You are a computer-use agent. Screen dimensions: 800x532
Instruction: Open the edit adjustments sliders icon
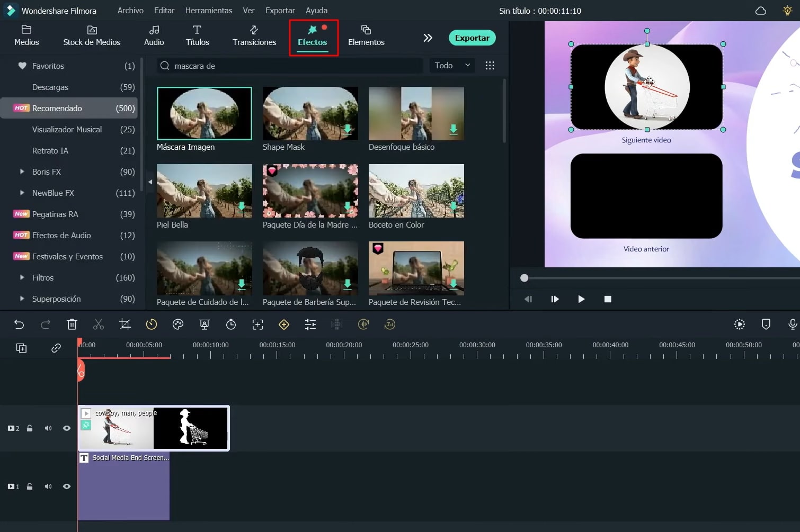point(310,324)
